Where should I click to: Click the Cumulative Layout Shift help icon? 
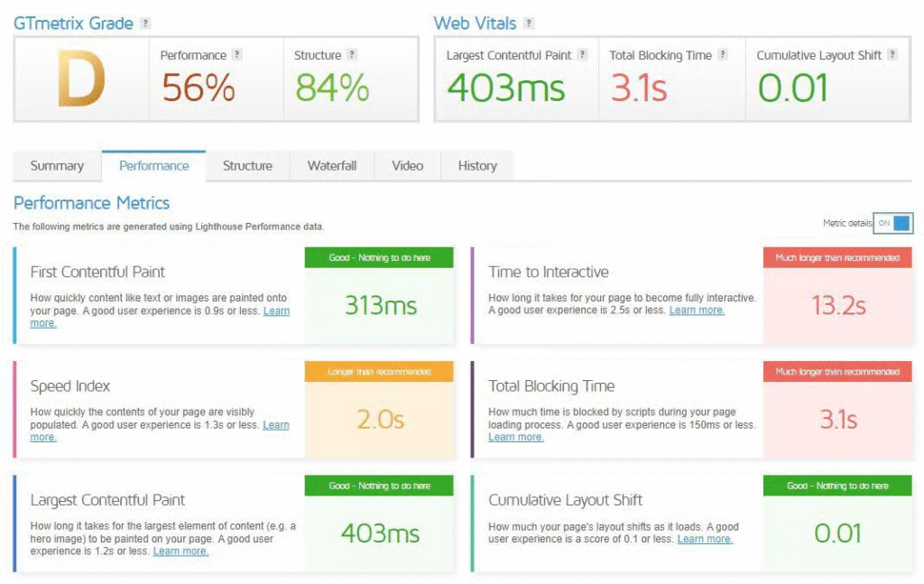[892, 55]
